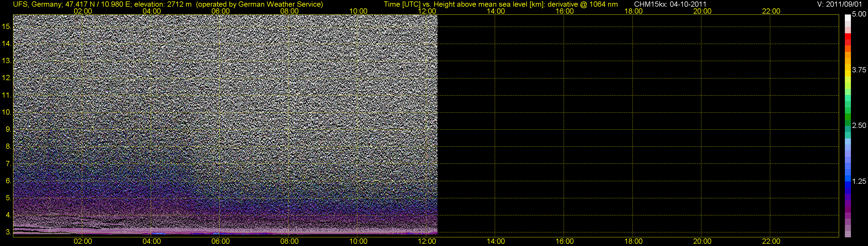
Task: Click the '20:00' label on the bottom time axis
Action: coord(702,241)
